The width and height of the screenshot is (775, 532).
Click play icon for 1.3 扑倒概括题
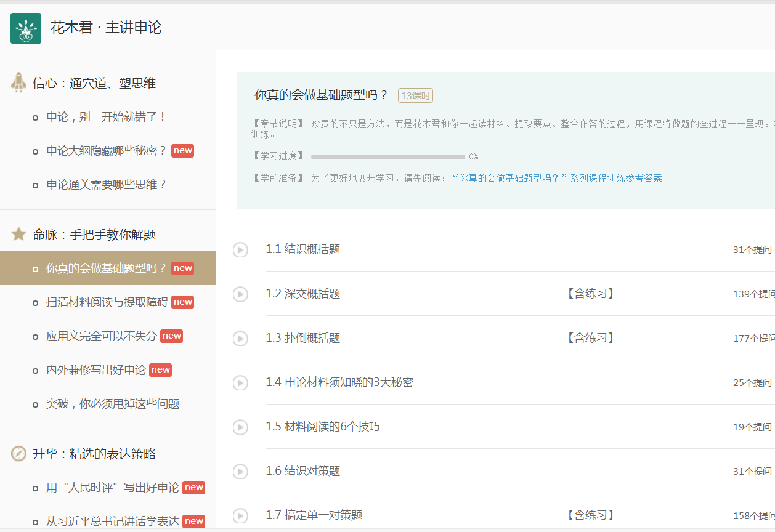pyautogui.click(x=240, y=339)
